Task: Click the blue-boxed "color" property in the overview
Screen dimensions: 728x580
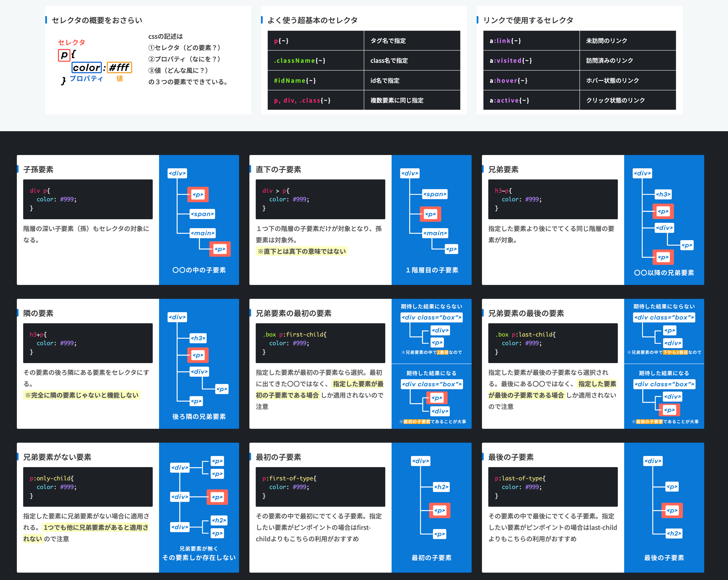Action: pos(87,68)
